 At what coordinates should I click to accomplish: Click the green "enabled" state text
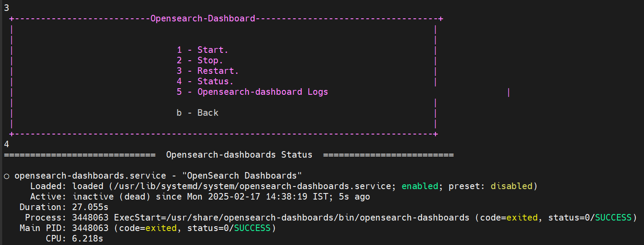pos(419,186)
